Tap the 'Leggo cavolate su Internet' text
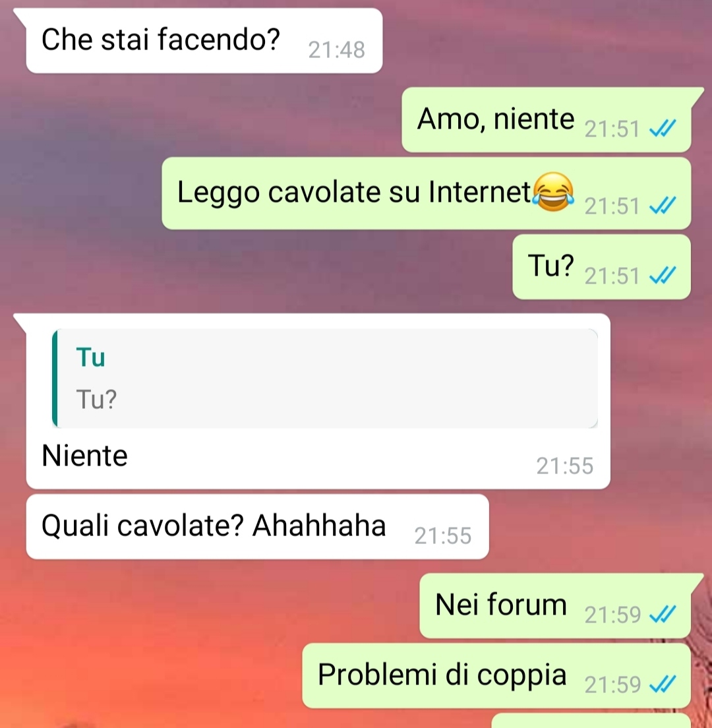 tap(354, 192)
